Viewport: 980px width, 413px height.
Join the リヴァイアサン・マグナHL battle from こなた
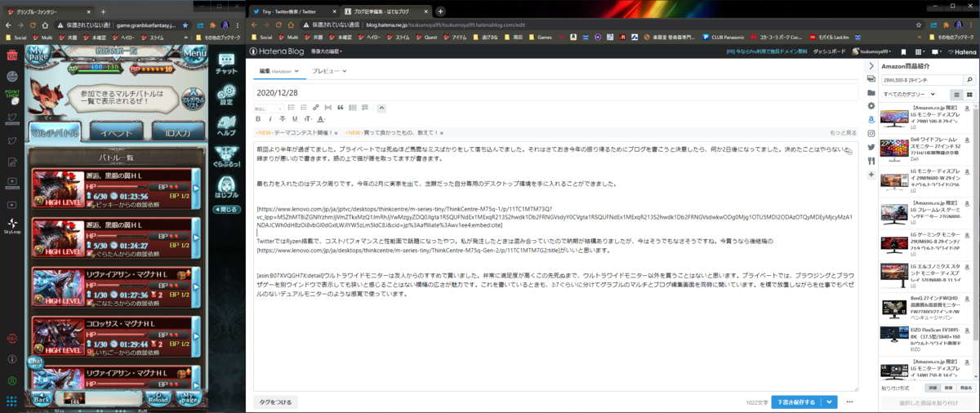click(x=115, y=287)
